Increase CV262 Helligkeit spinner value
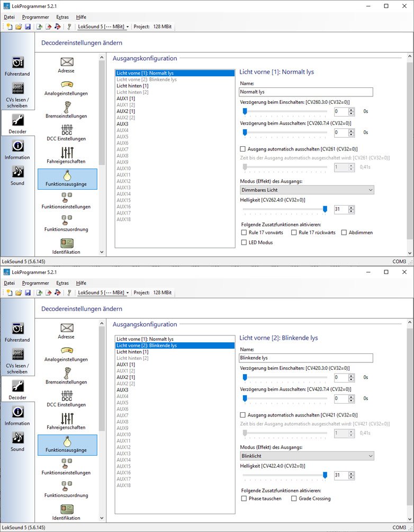The width and height of the screenshot is (414, 532). (x=352, y=208)
